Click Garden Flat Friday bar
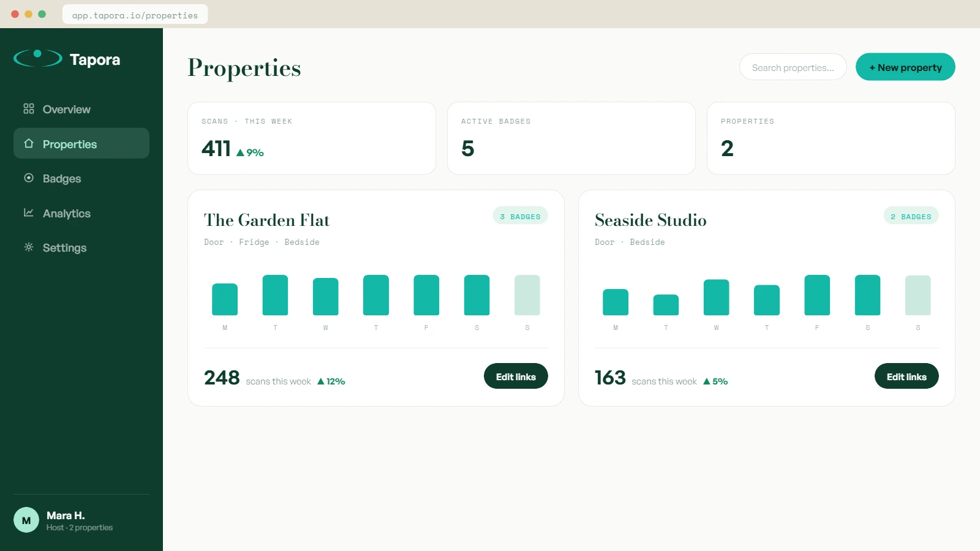The width and height of the screenshot is (980, 551). (x=426, y=295)
